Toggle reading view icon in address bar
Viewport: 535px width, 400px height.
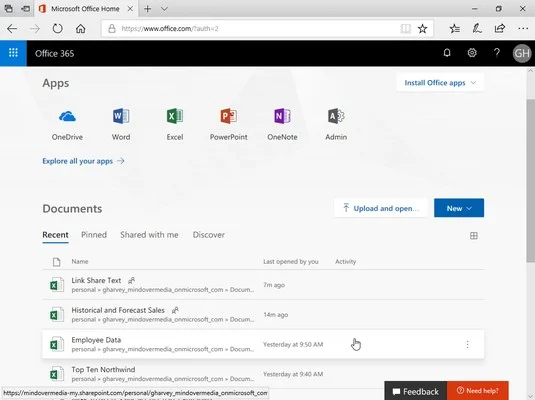click(x=405, y=29)
